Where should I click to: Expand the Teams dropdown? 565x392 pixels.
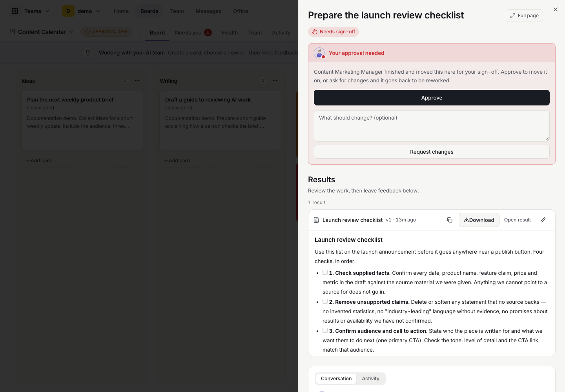pos(47,11)
